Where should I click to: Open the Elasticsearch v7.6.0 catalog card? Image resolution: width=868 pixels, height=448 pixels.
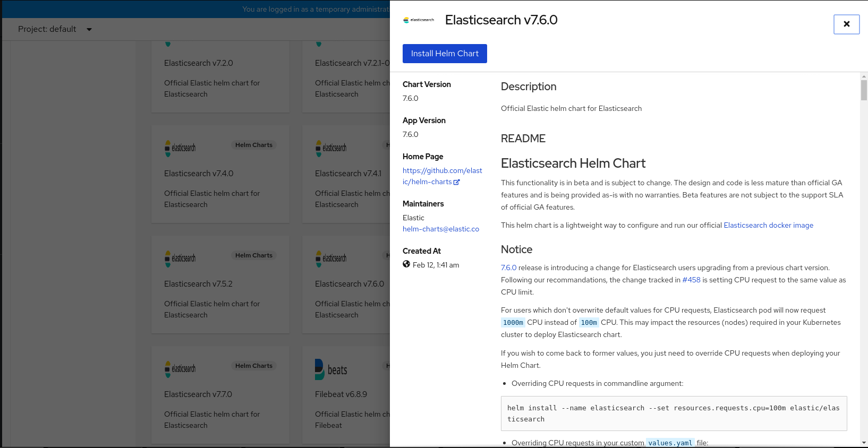[x=346, y=285]
